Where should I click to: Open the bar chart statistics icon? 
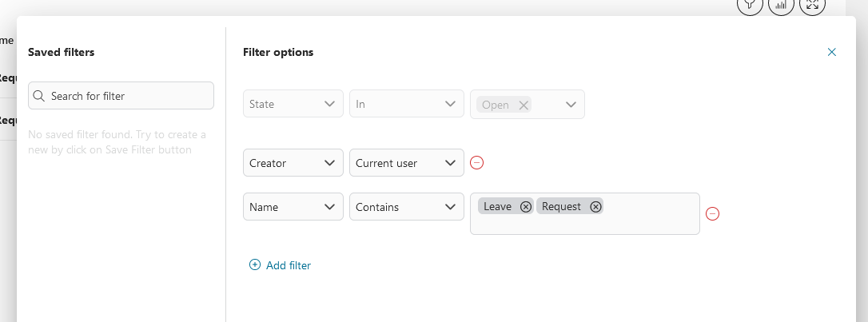(781, 5)
